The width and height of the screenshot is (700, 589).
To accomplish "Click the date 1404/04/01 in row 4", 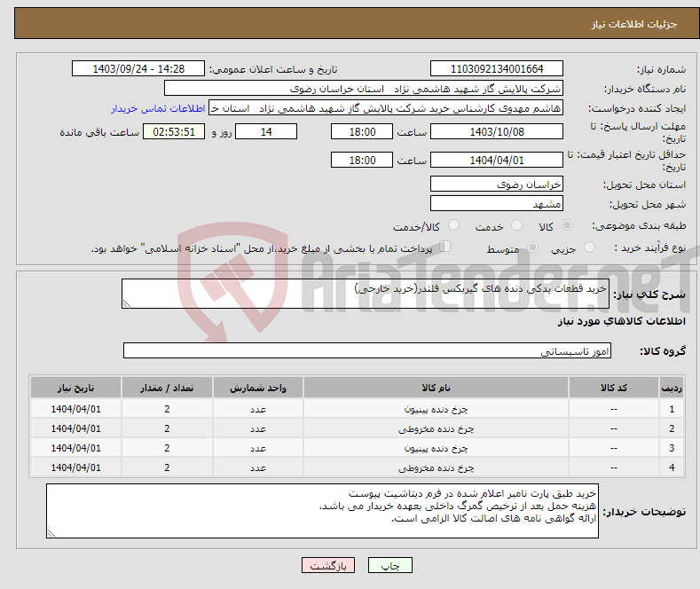I will click(76, 467).
